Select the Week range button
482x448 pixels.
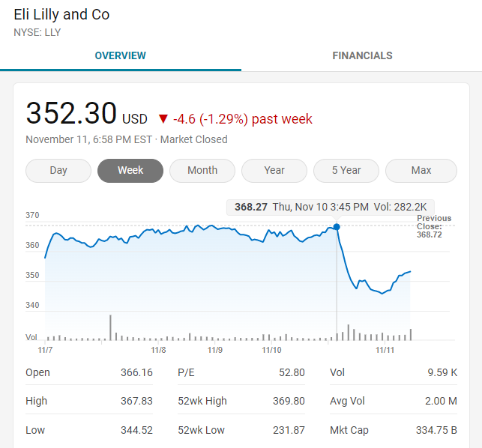(x=130, y=170)
